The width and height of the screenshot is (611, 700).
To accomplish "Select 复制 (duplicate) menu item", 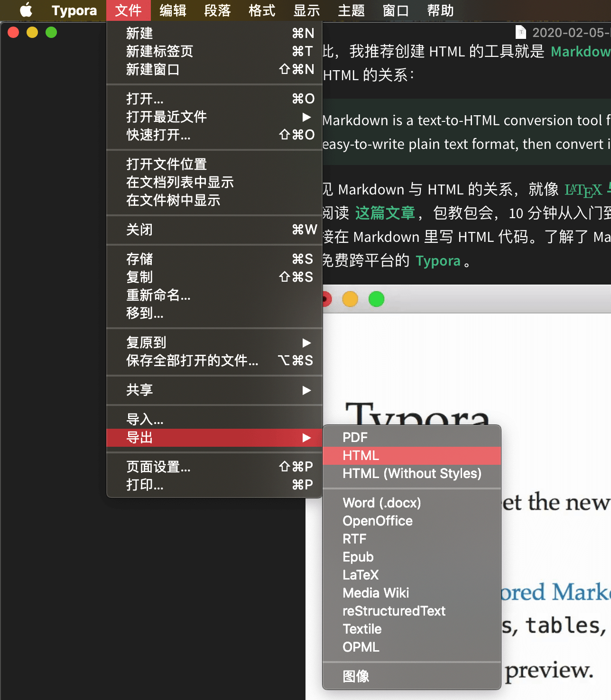I will coord(214,277).
